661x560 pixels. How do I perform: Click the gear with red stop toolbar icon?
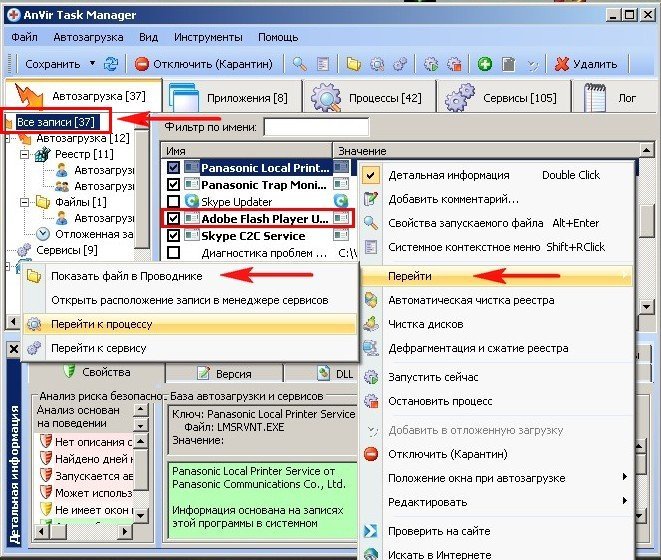[454, 64]
